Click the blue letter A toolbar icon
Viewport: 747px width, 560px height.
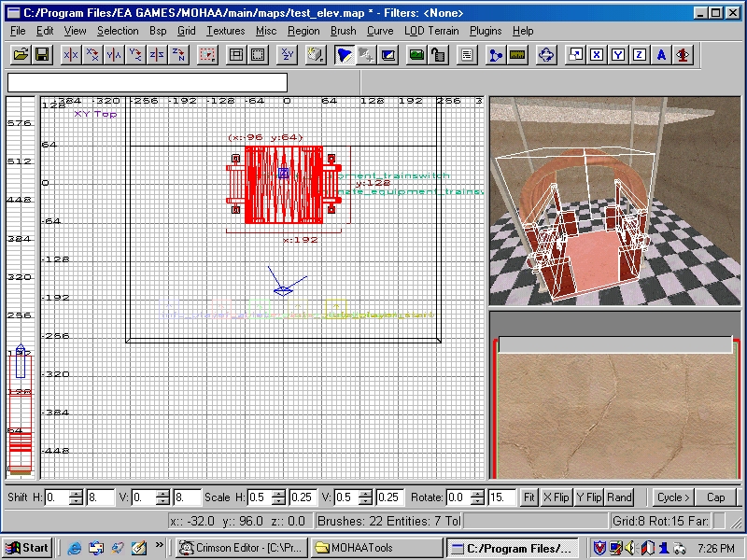click(x=662, y=55)
